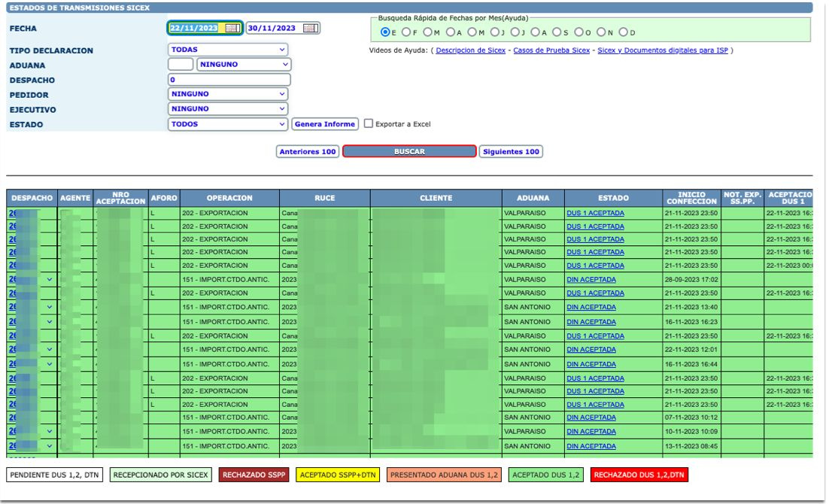The width and height of the screenshot is (829, 504).
Task: Select the S month radio button
Action: click(557, 32)
